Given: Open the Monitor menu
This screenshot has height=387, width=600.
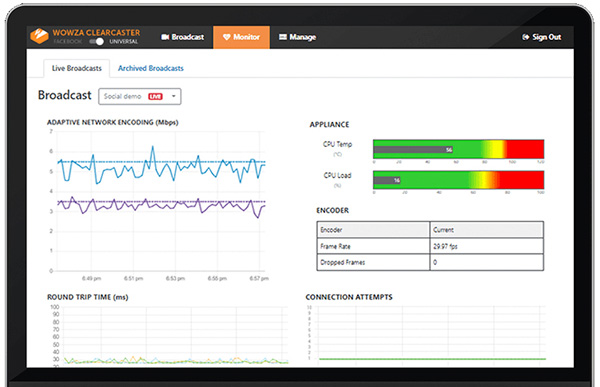Looking at the screenshot, I should pos(241,37).
